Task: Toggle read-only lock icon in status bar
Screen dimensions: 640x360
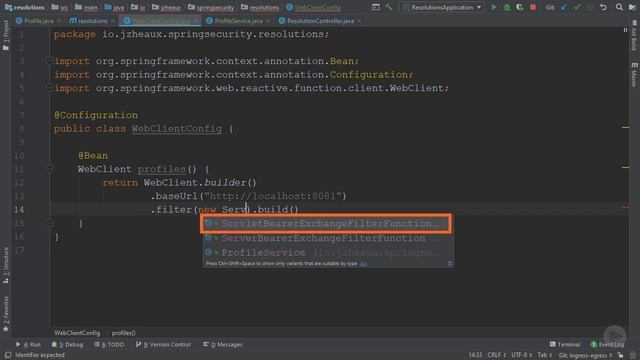Action: click(x=620, y=355)
